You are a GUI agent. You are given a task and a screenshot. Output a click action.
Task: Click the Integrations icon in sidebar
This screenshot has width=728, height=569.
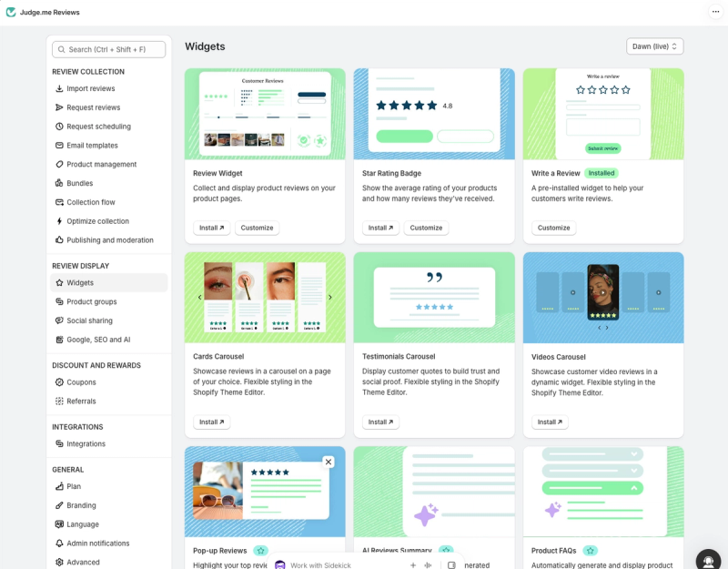pyautogui.click(x=59, y=443)
